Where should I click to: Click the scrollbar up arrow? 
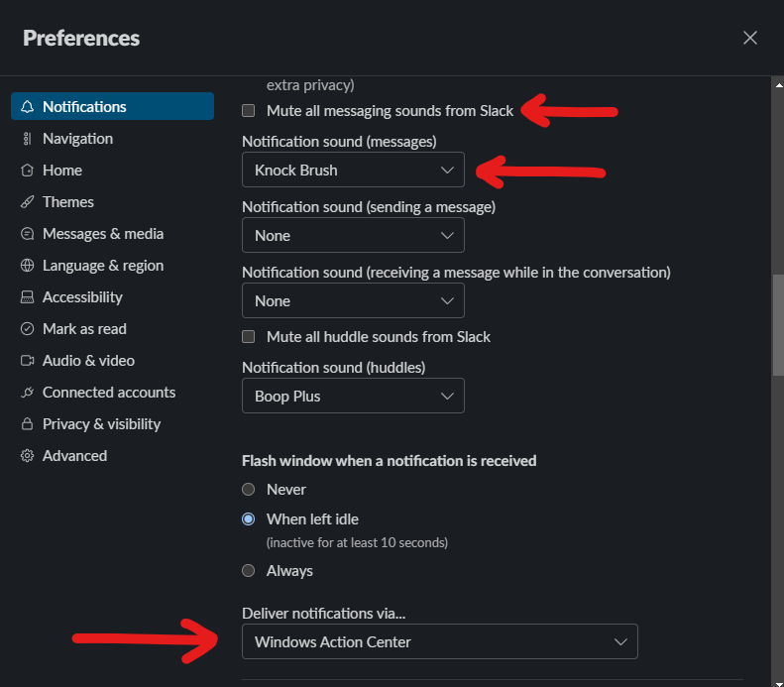pyautogui.click(x=778, y=85)
